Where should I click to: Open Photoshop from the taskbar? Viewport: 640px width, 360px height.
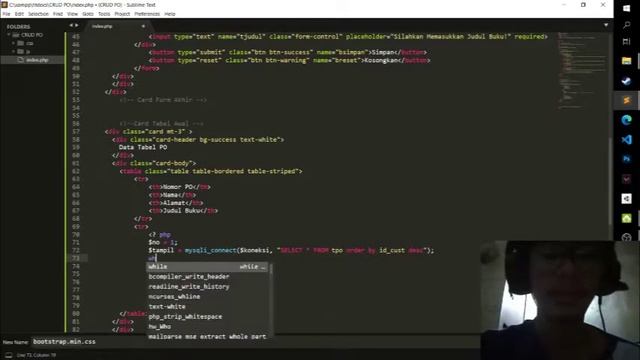(627, 159)
